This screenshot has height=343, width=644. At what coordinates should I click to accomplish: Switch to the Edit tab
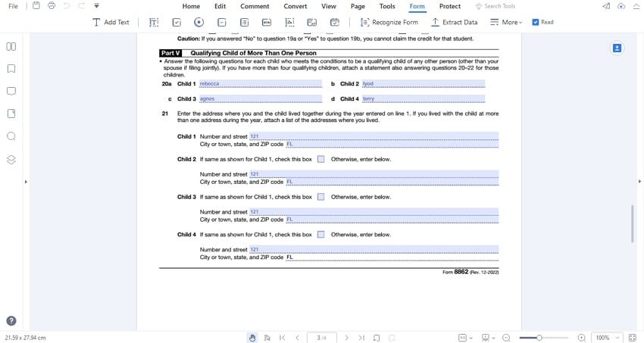[x=220, y=6]
